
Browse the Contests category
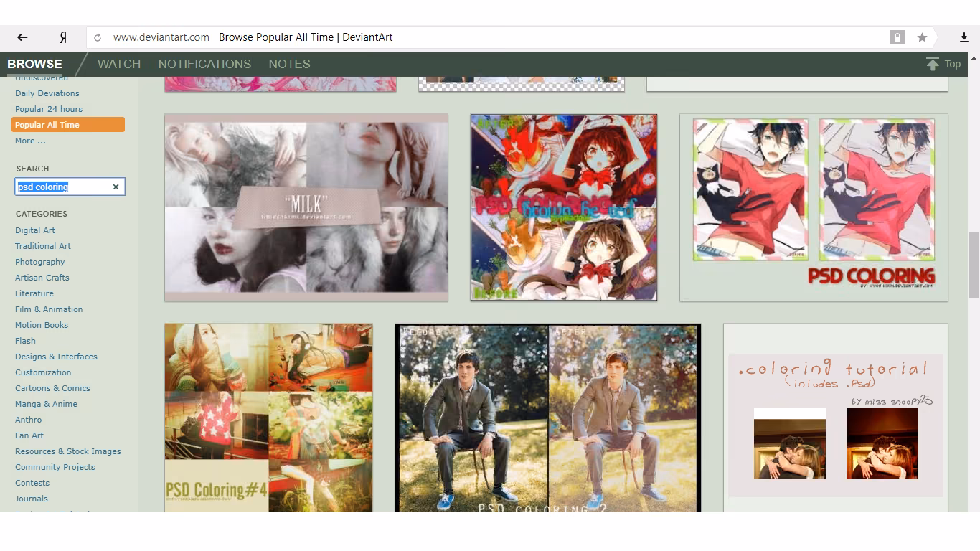click(x=32, y=483)
